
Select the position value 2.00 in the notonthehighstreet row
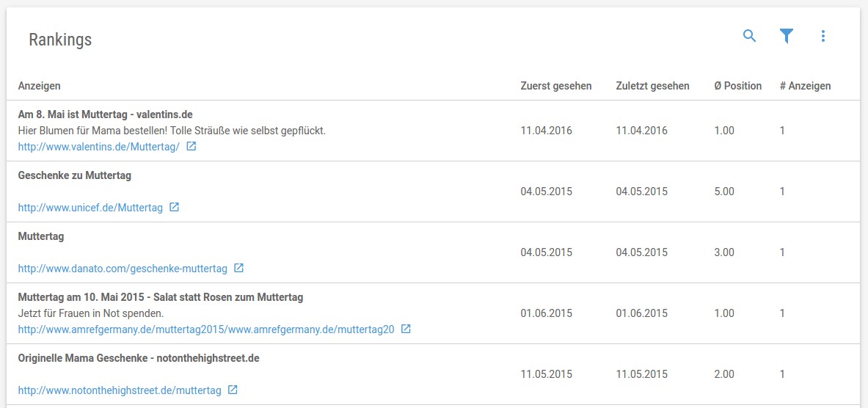[724, 374]
